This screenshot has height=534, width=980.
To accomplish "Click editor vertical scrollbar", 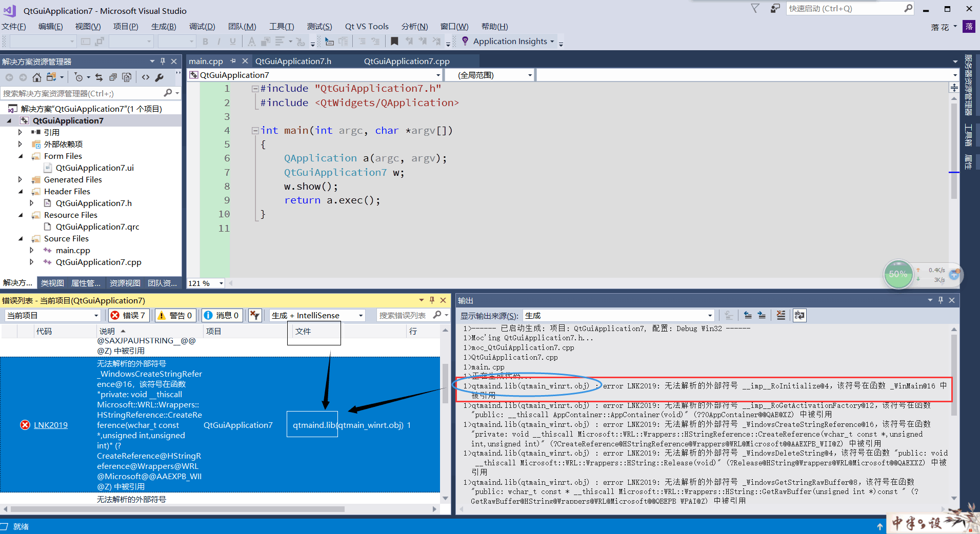I will point(954,151).
